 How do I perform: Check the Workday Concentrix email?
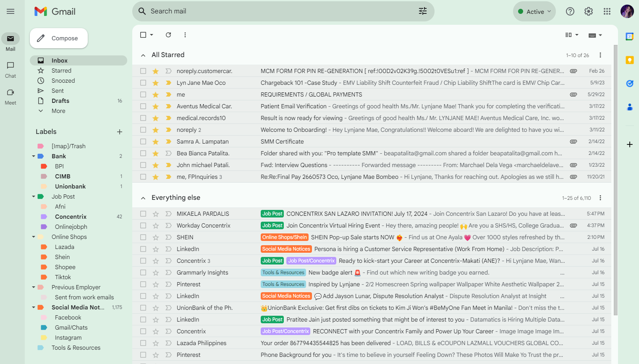(x=143, y=225)
